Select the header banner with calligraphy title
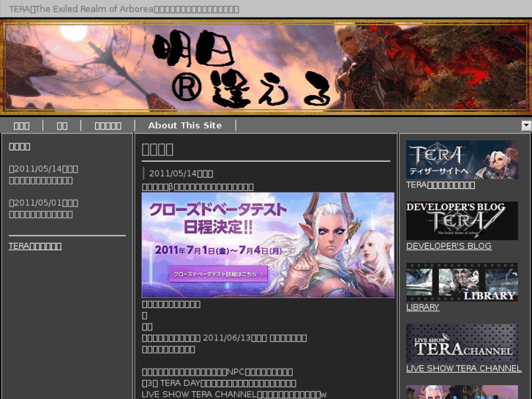 coord(266,67)
